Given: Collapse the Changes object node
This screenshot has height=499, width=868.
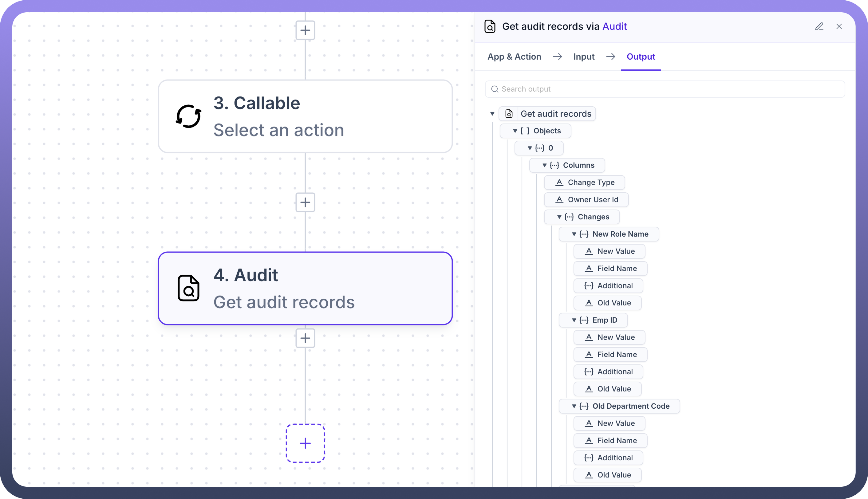Looking at the screenshot, I should (559, 217).
